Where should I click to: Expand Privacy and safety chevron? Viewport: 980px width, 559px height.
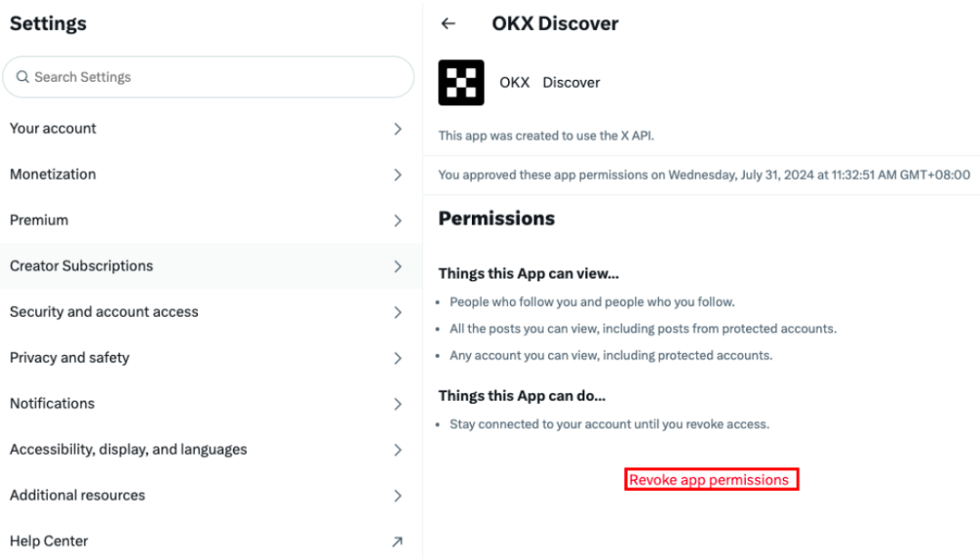coord(397,358)
